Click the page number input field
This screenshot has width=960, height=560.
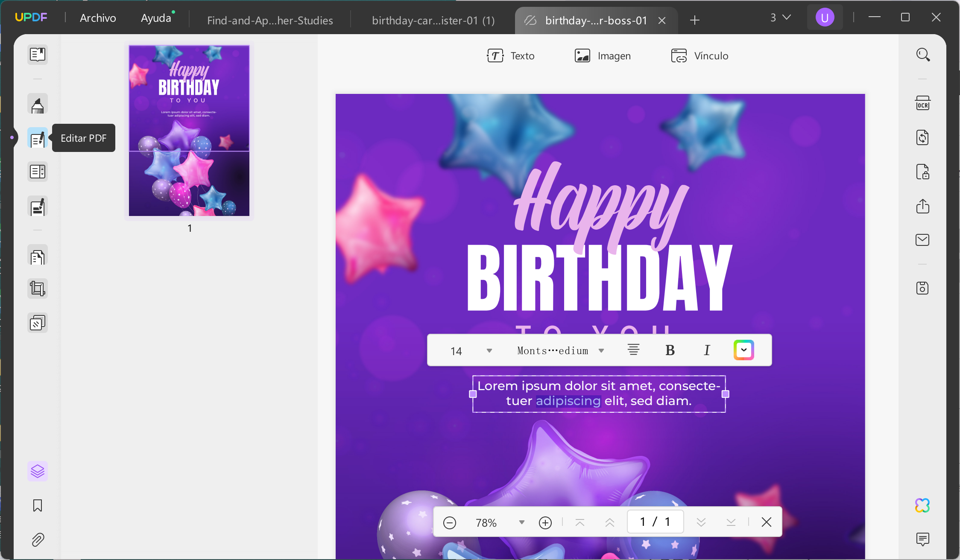[x=655, y=522]
